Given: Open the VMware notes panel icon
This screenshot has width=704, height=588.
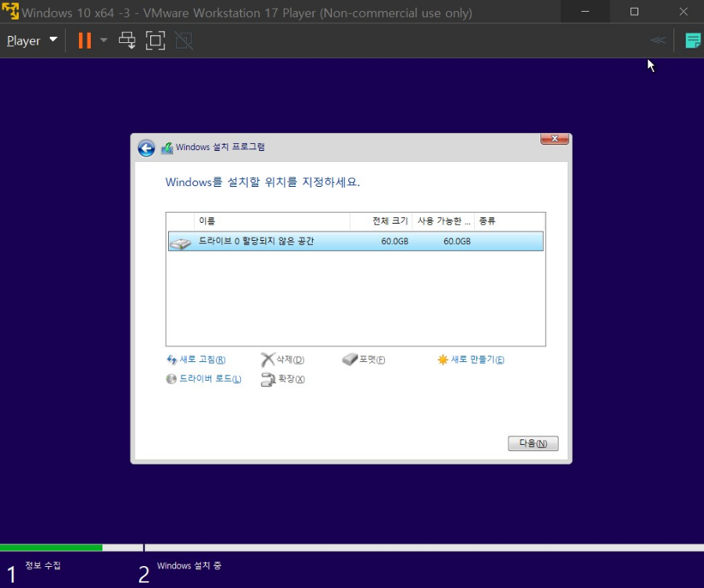Looking at the screenshot, I should (x=693, y=41).
